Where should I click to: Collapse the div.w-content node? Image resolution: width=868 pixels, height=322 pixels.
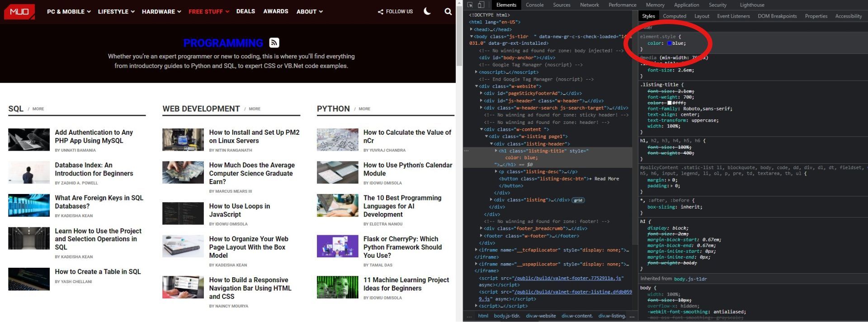pyautogui.click(x=481, y=129)
